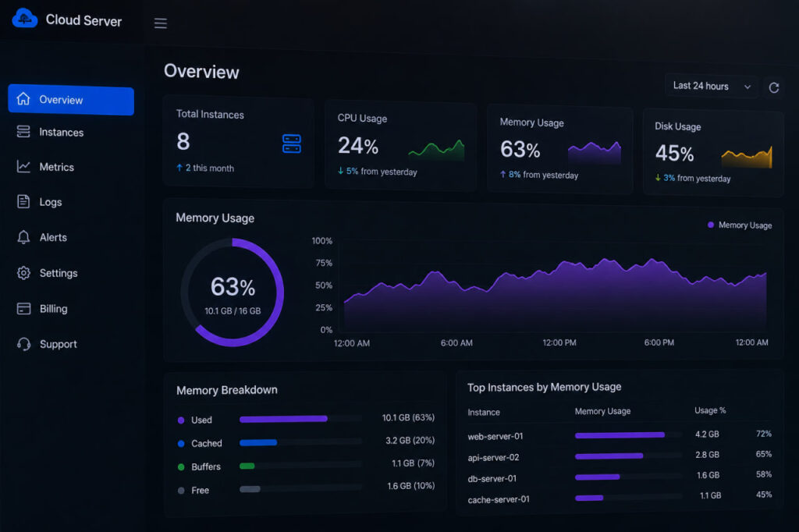Click the Support headset icon
Screen dimensions: 799x532
click(x=23, y=345)
